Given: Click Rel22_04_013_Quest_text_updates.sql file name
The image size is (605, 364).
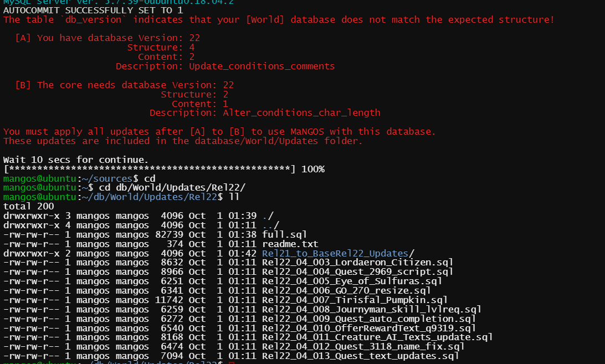Looking at the screenshot, I should [x=360, y=356].
